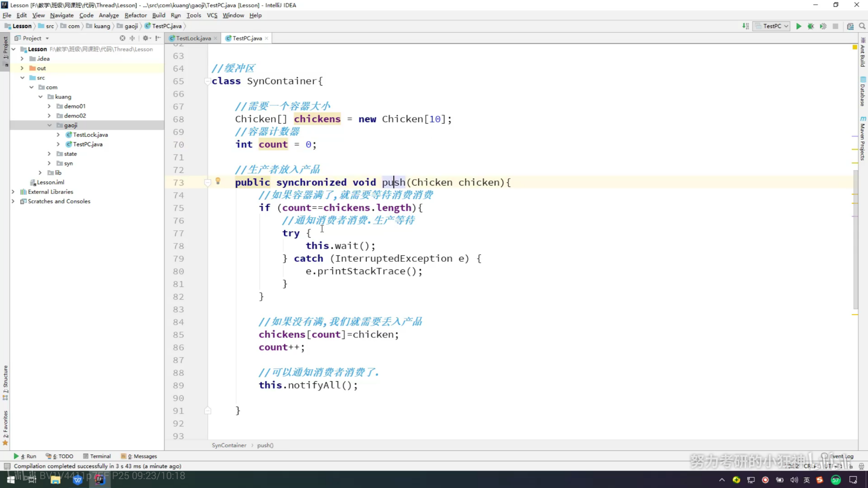Toggle the Database side panel
Image resolution: width=868 pixels, height=488 pixels.
click(x=862, y=91)
